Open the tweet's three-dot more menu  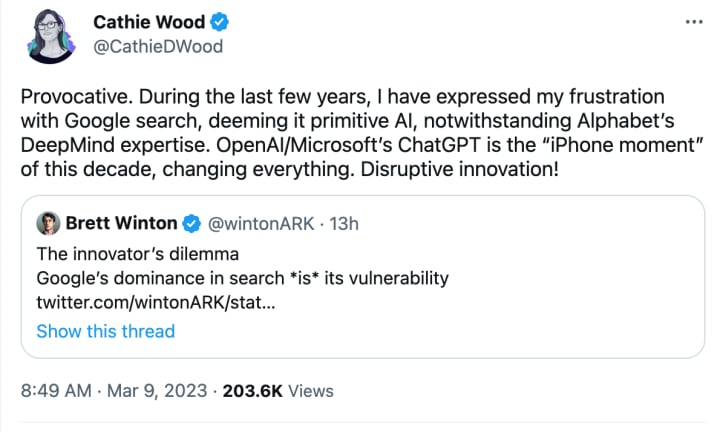(693, 22)
